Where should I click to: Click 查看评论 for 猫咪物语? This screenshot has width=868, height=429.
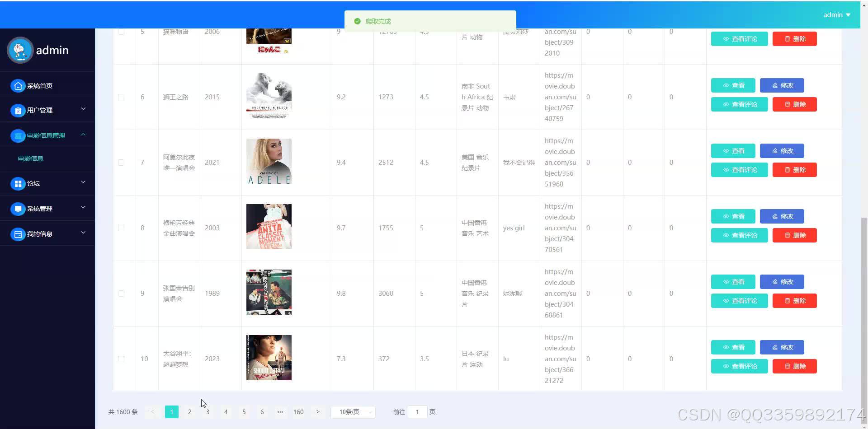(x=740, y=39)
